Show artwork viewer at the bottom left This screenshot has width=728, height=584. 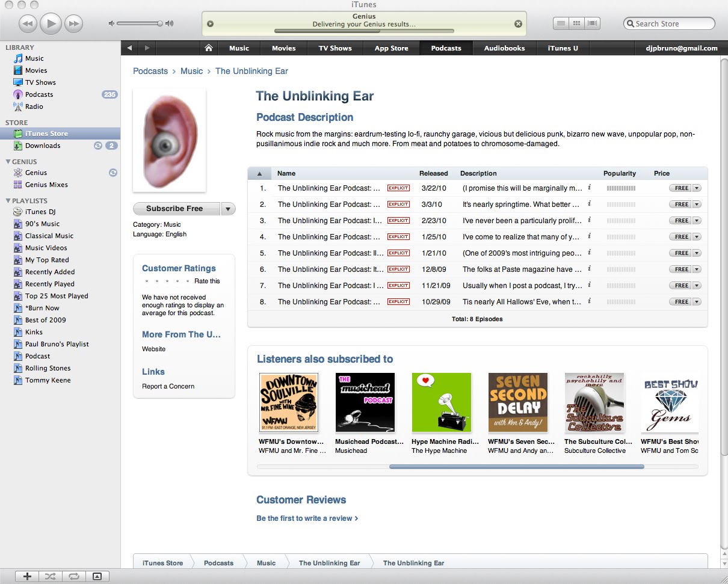click(97, 576)
